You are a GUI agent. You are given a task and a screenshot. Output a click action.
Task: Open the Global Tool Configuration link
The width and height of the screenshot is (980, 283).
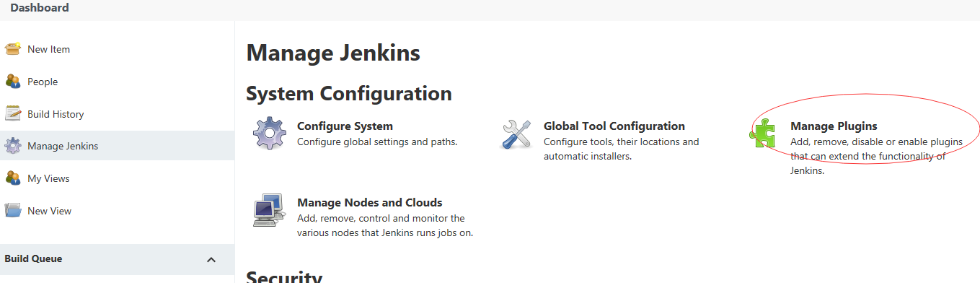[x=614, y=126]
